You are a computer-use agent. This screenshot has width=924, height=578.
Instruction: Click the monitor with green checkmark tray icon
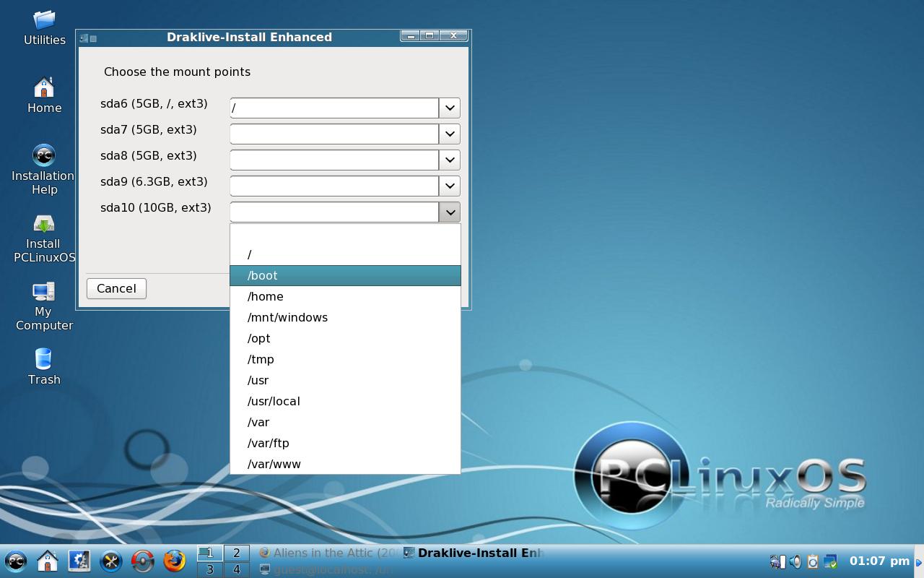coord(830,561)
